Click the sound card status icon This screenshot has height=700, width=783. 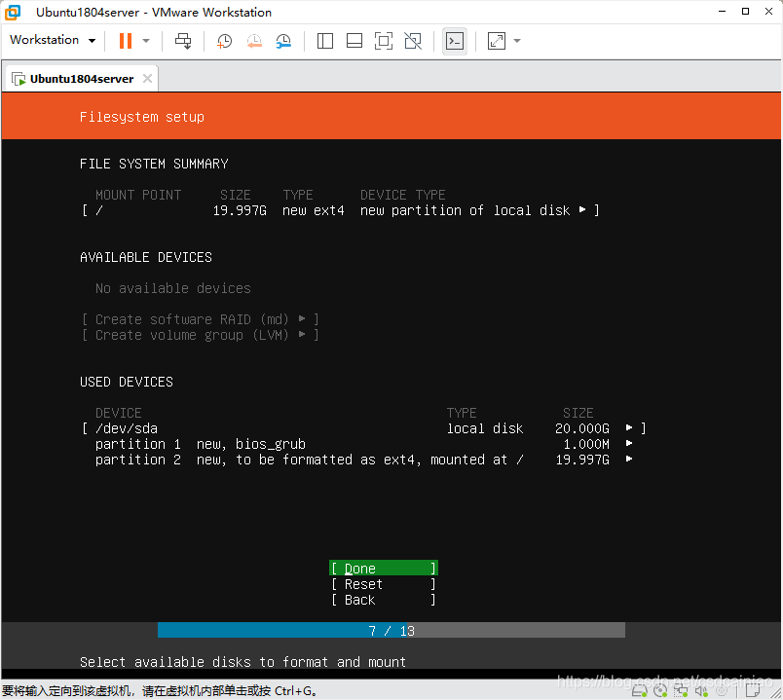701,691
